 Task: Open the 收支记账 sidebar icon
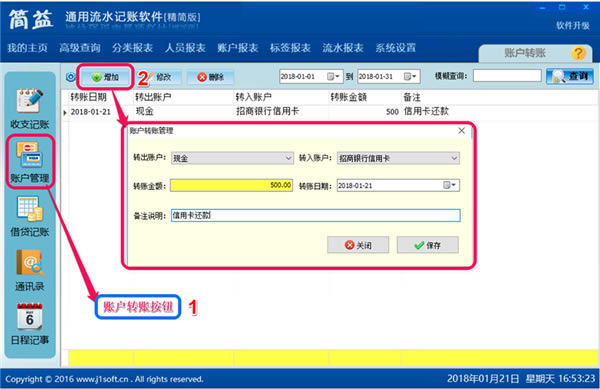[x=29, y=108]
